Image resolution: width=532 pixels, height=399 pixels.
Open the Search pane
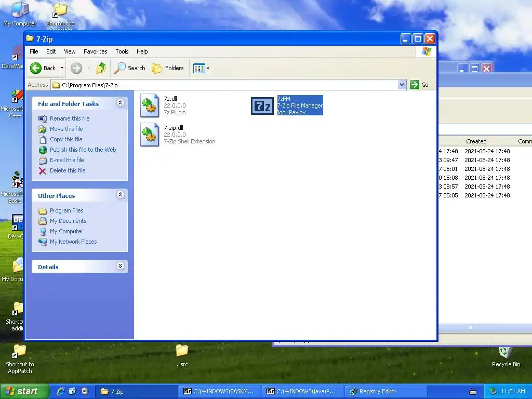129,68
